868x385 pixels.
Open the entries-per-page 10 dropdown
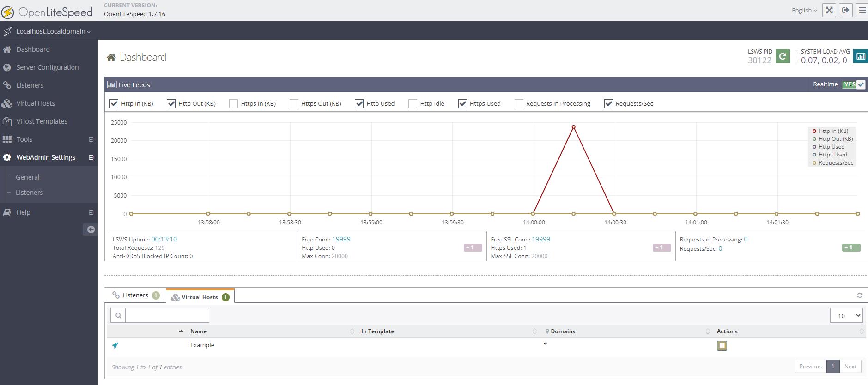pyautogui.click(x=846, y=316)
